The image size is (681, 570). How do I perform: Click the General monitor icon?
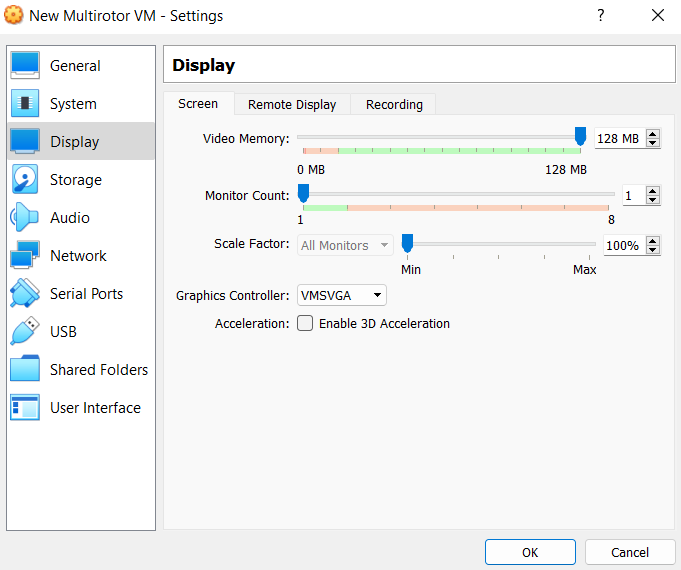(x=25, y=65)
